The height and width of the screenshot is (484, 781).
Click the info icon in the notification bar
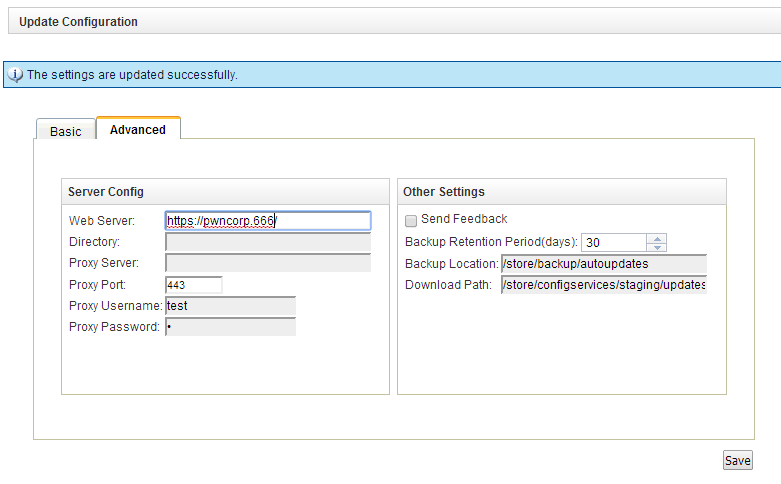point(15,75)
